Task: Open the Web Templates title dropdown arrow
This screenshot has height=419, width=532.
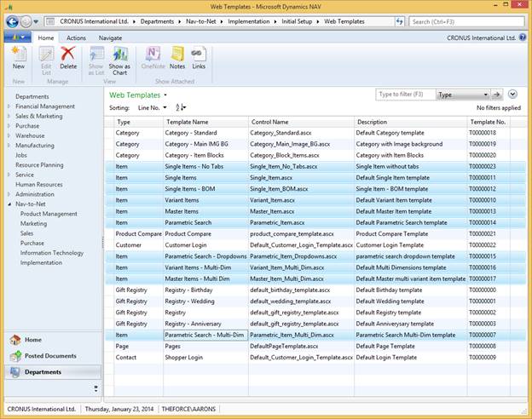Action: coord(165,95)
